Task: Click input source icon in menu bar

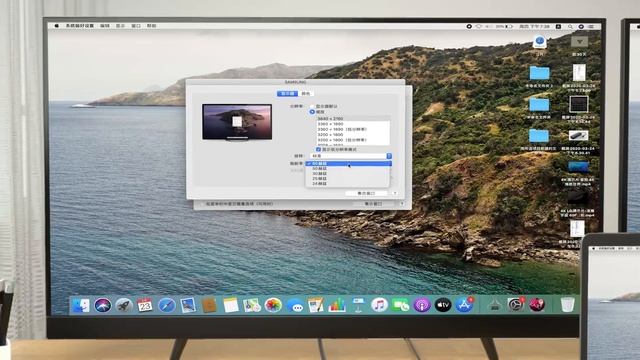Action: [558, 26]
